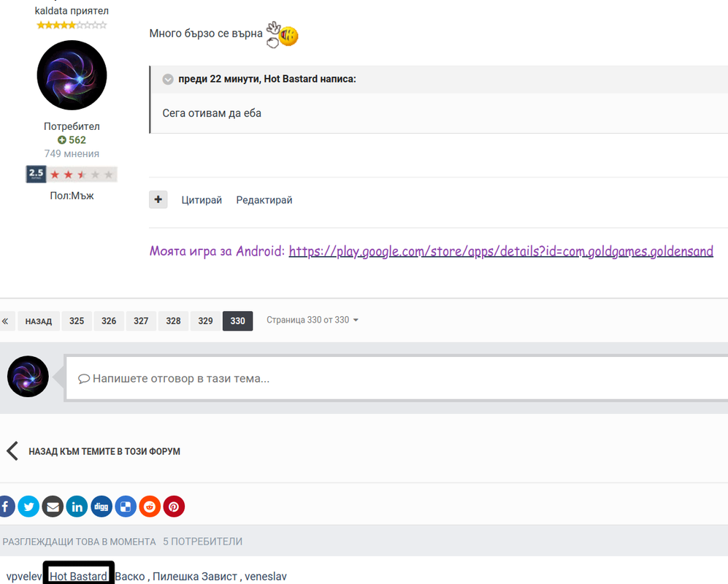Select current page 330

click(238, 320)
